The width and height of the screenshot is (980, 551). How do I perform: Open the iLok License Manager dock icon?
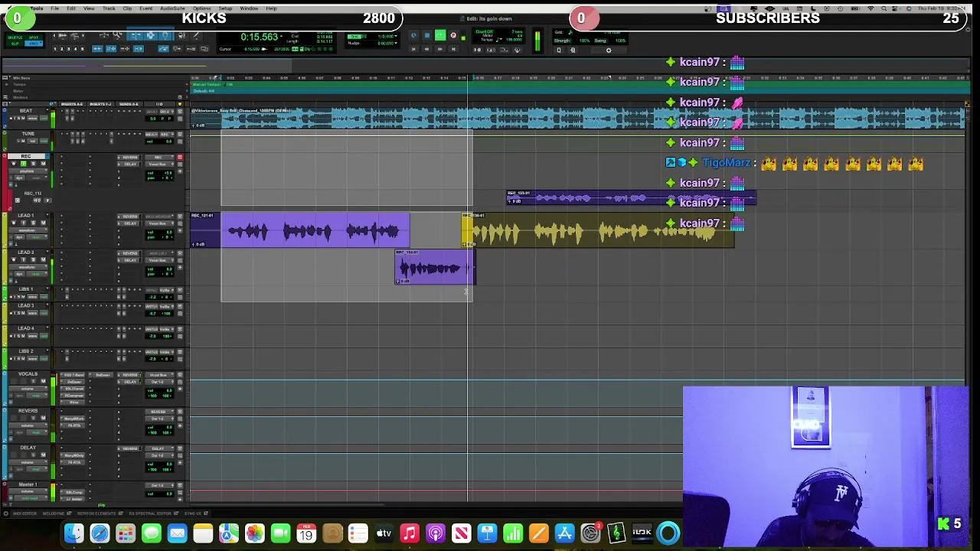(x=642, y=533)
